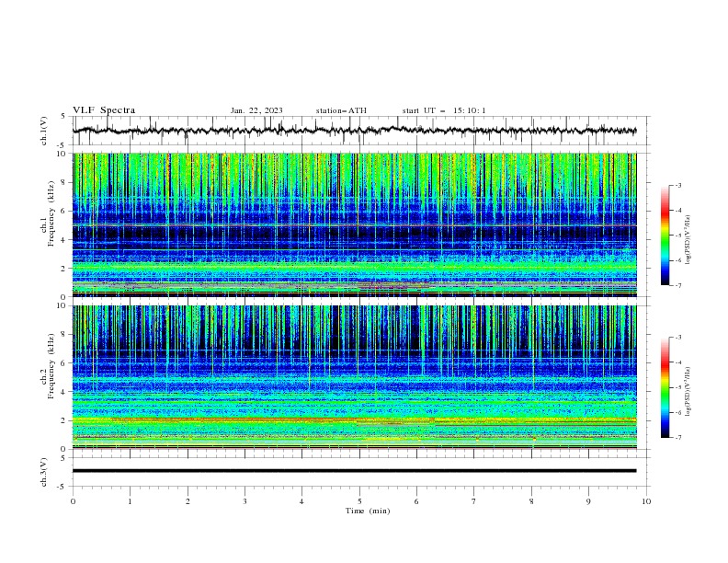Click the log(PSD) label beside ch.2 colorbar
Image resolution: width=728 pixels, height=563 pixels.
[688, 391]
